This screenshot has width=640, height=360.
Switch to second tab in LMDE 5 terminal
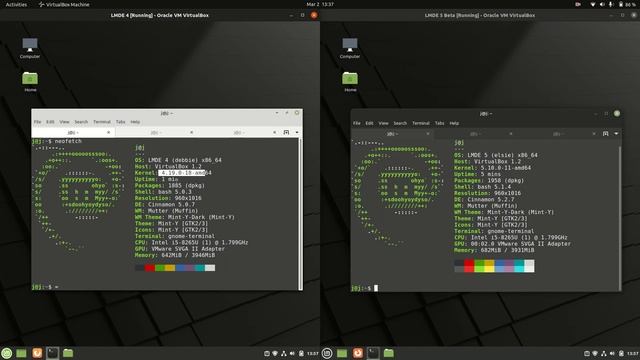point(475,133)
